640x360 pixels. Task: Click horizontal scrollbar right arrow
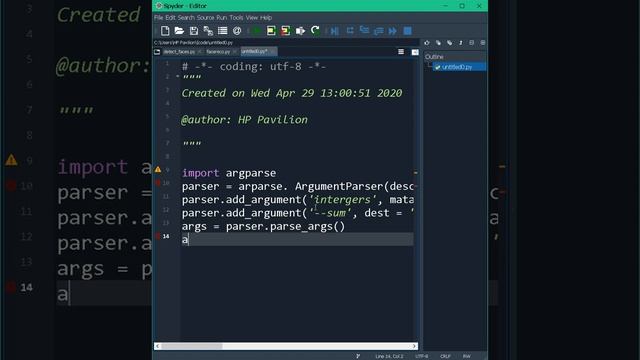click(414, 346)
